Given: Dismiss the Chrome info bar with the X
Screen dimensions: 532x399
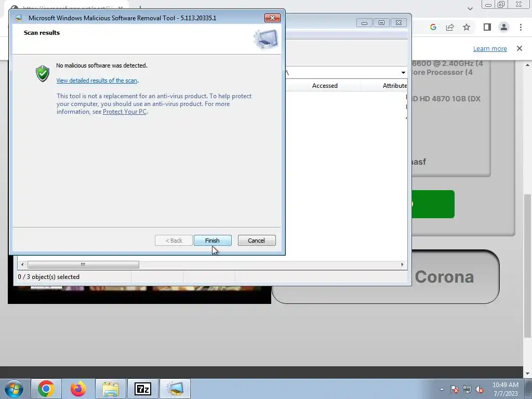Looking at the screenshot, I should [520, 48].
